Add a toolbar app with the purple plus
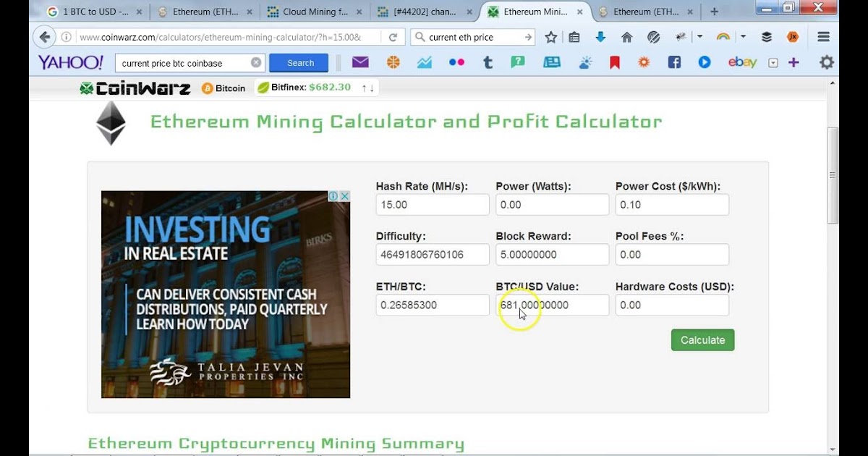The image size is (868, 456). (793, 62)
